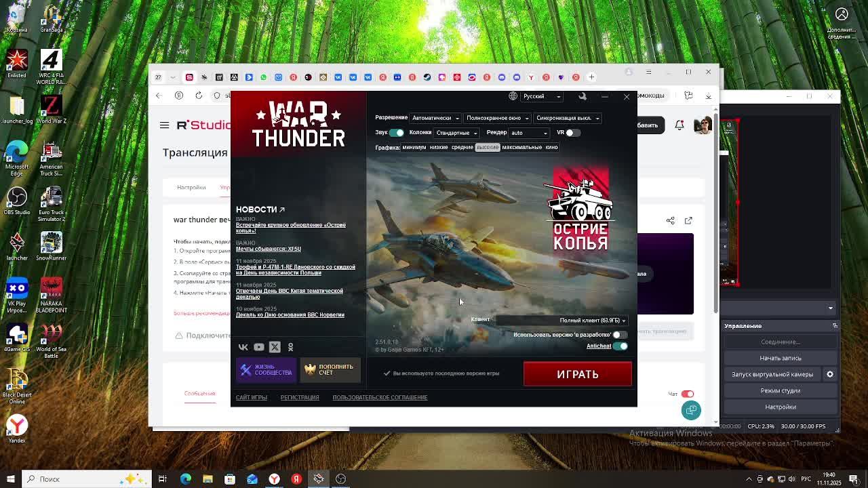Toggle the Звук sound switch

pos(397,133)
